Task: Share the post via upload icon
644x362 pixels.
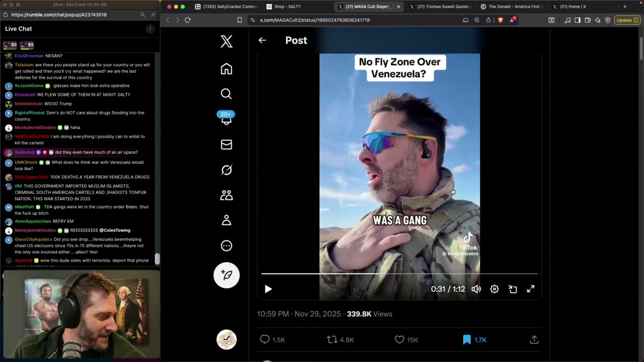Action: point(534,340)
